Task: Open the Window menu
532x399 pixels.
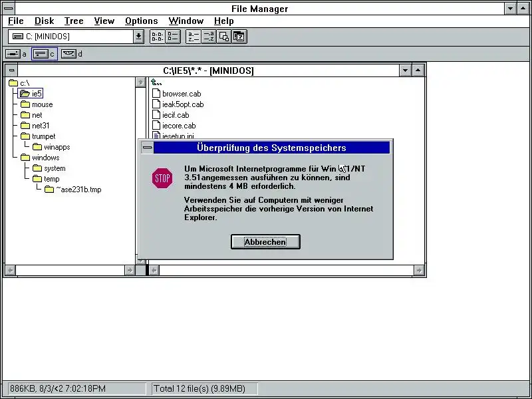Action: (x=186, y=21)
